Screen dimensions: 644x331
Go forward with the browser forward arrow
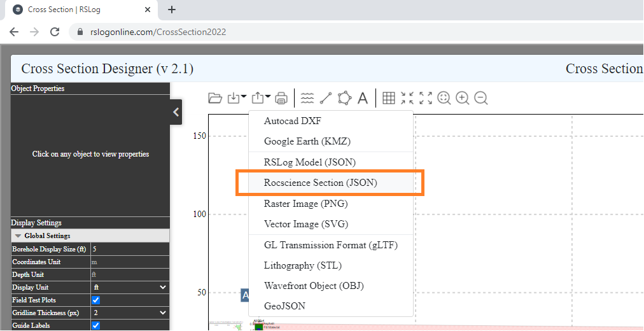[34, 32]
